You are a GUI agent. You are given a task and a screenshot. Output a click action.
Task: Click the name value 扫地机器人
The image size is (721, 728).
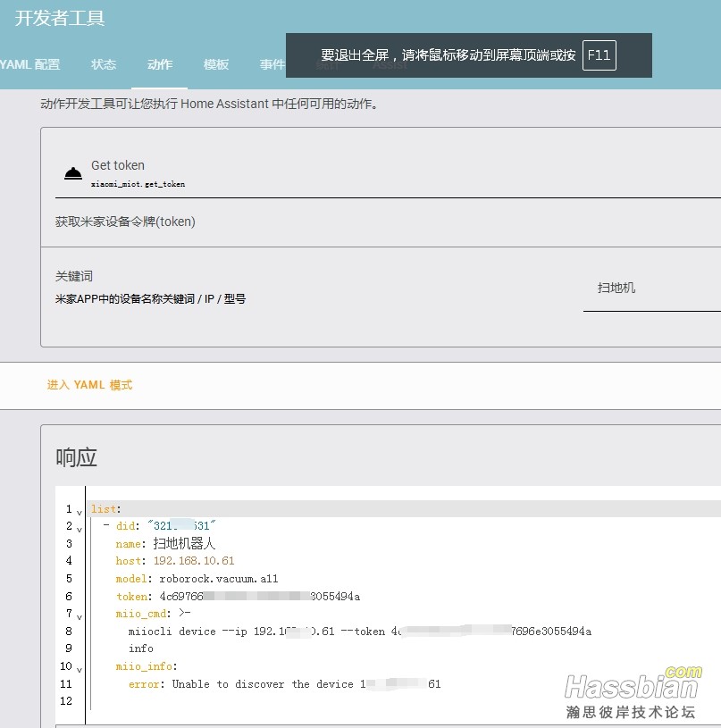coord(184,543)
